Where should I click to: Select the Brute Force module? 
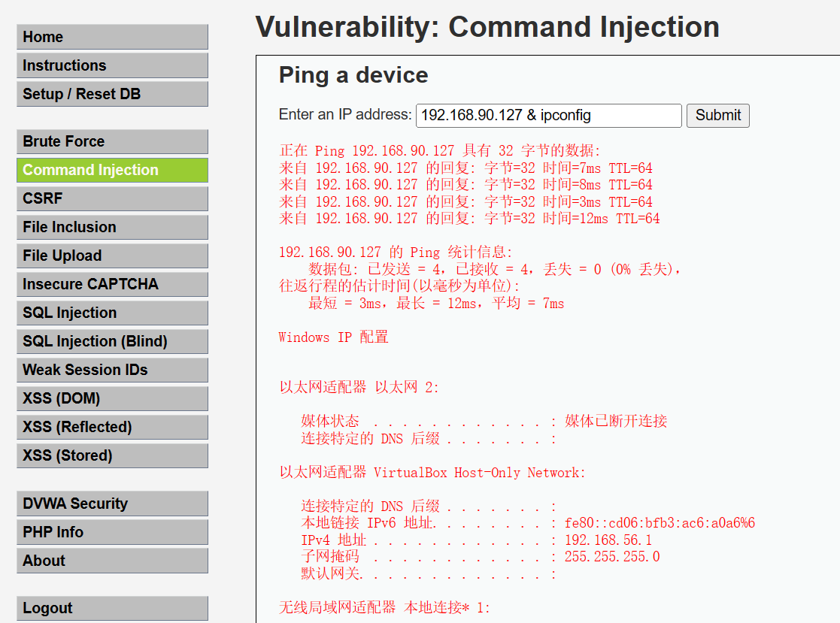click(x=112, y=141)
